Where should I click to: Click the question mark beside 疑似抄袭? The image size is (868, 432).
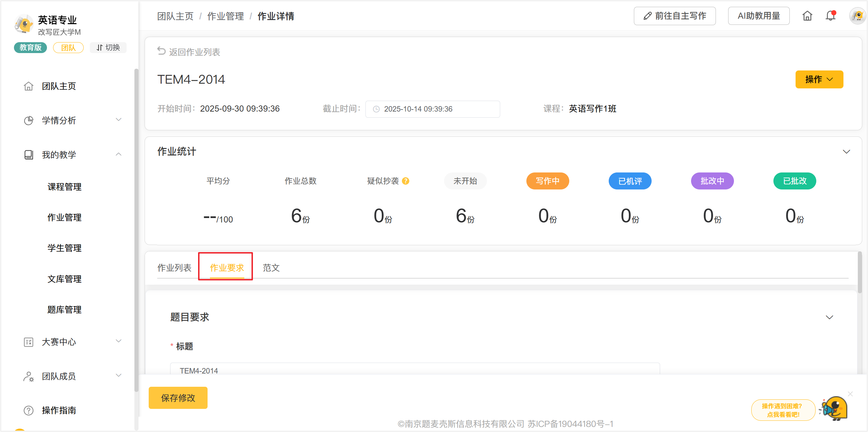tap(405, 181)
